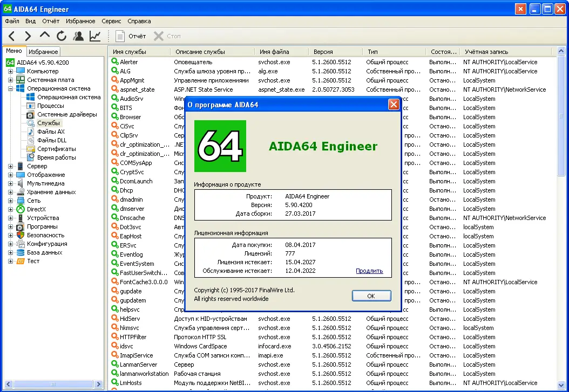Sort by Версия column header
Image resolution: width=569 pixels, height=392 pixels.
[x=335, y=52]
